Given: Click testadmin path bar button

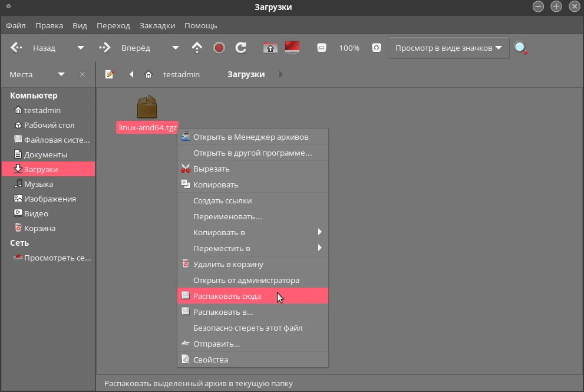Looking at the screenshot, I should [182, 74].
